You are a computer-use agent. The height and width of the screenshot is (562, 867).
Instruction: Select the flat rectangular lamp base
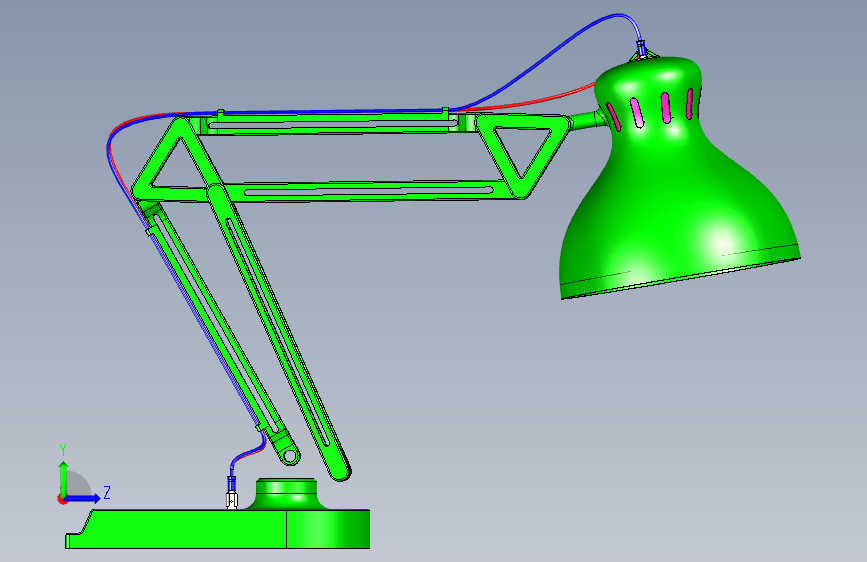[x=218, y=529]
